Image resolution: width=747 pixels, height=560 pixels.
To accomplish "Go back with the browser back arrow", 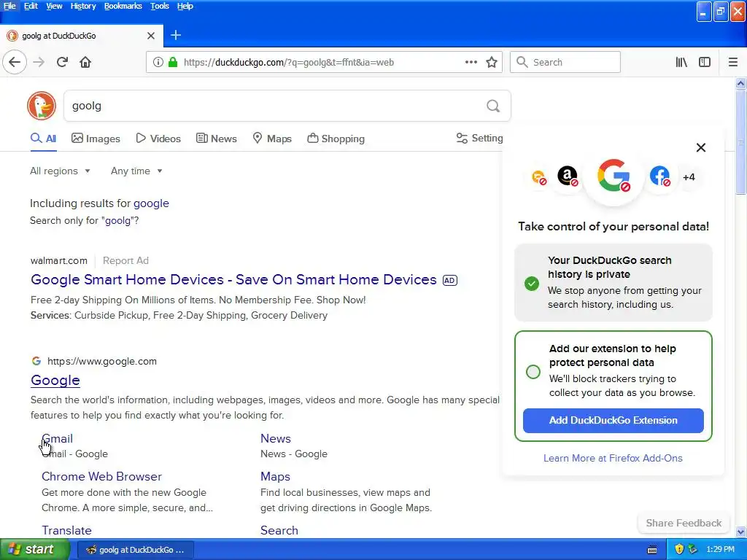I will click(15, 63).
